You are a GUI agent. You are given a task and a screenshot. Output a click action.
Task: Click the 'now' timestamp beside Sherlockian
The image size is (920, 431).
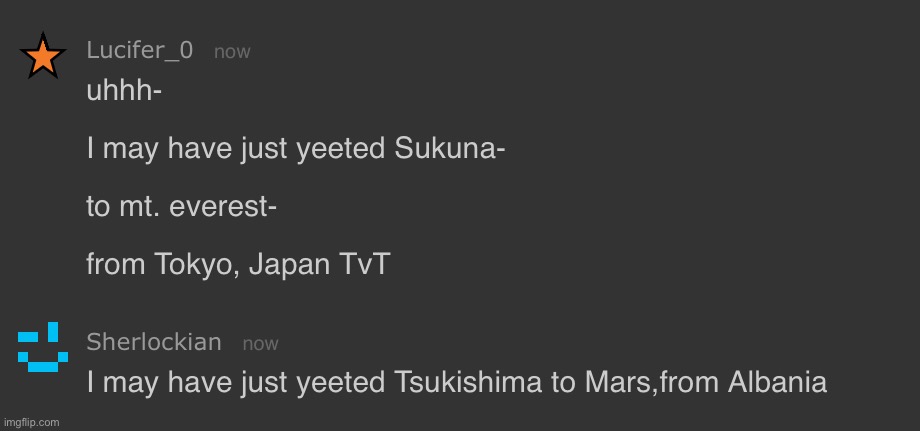tap(260, 343)
